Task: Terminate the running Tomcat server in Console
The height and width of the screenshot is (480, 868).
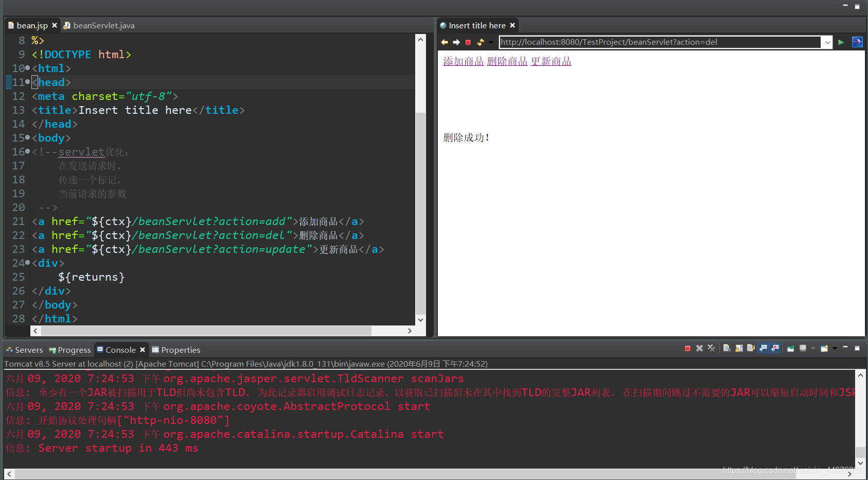Action: pyautogui.click(x=687, y=349)
